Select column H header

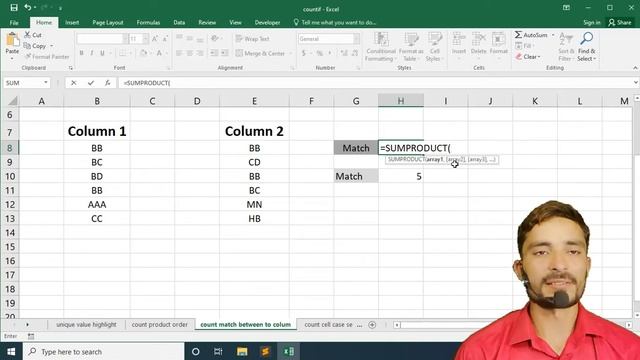[401, 101]
